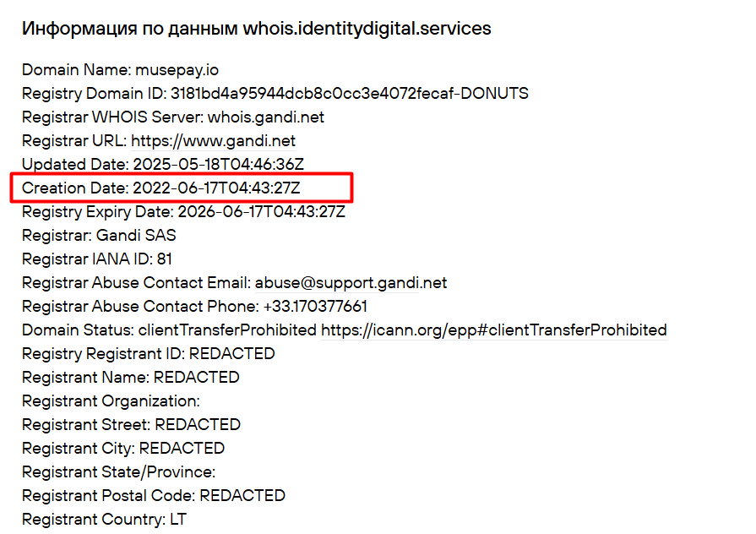Screen dimensions: 756x534
Task: Click the Registrant Country LT line
Action: pyautogui.click(x=104, y=520)
